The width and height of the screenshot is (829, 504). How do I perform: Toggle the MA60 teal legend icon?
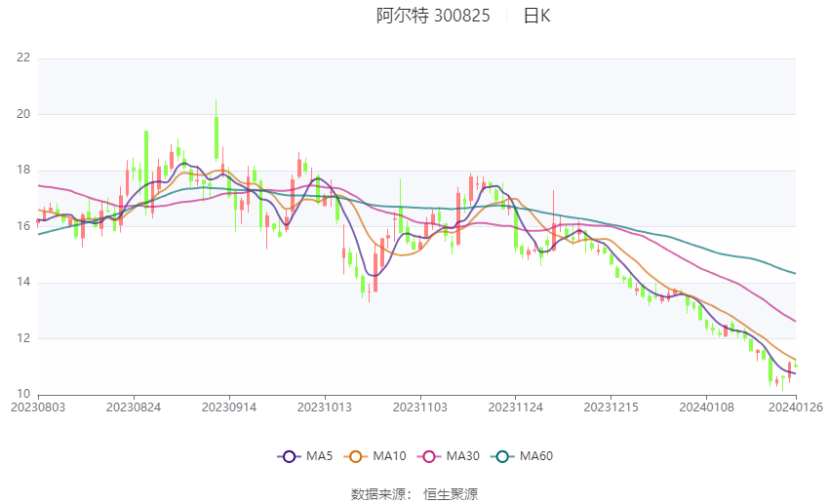click(x=502, y=456)
